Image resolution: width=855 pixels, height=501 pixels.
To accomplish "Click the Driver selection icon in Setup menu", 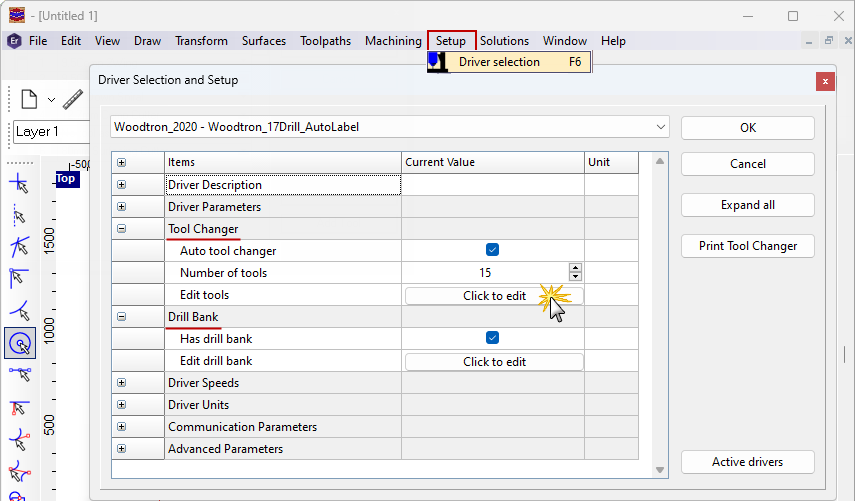I will click(437, 62).
